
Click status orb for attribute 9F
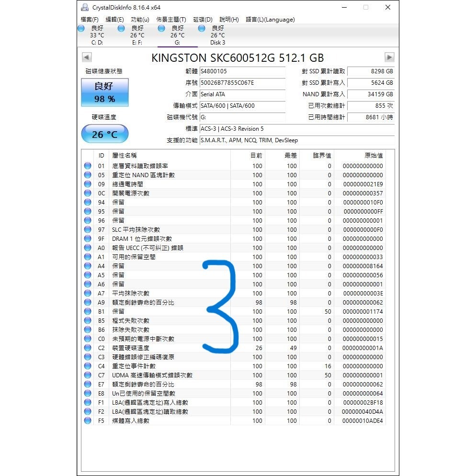[x=88, y=238]
